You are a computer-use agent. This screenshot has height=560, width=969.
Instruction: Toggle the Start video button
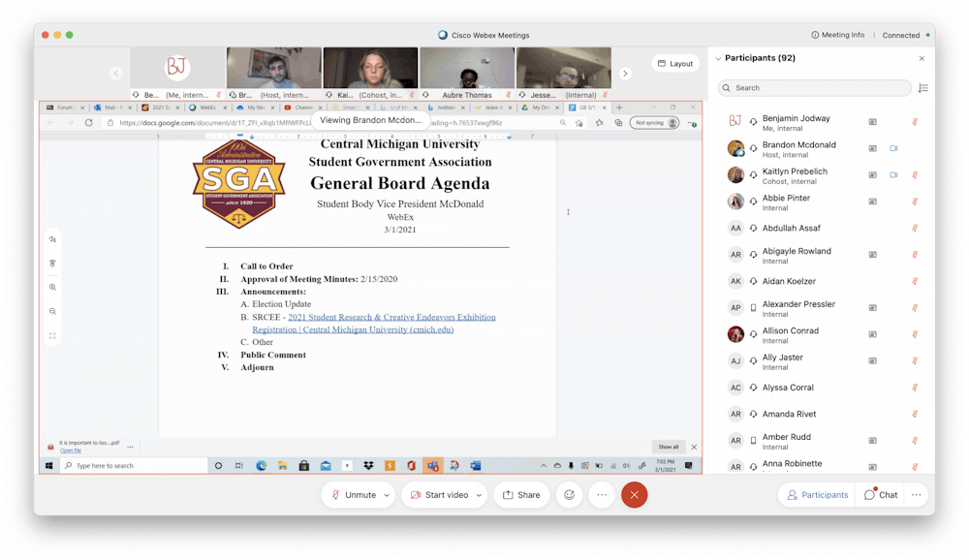click(x=439, y=494)
